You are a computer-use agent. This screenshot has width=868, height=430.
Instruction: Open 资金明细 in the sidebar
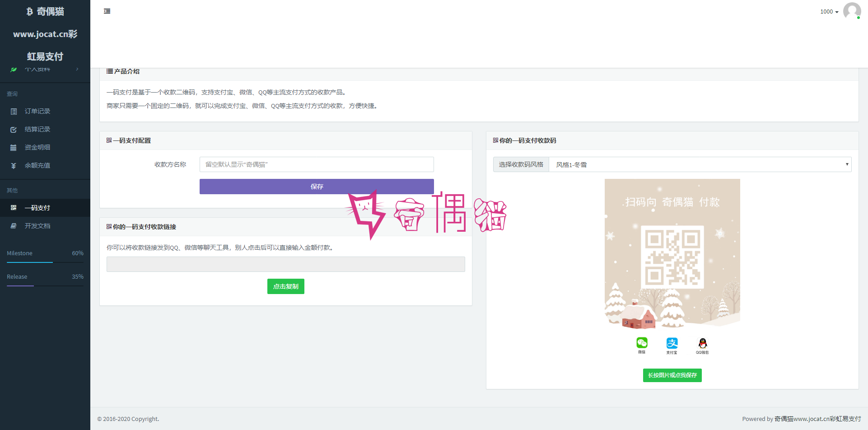click(45, 147)
